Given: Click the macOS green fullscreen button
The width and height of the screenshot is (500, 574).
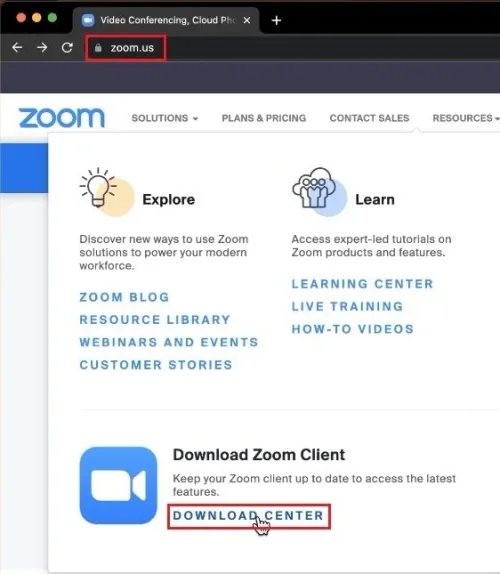Looking at the screenshot, I should click(x=52, y=18).
